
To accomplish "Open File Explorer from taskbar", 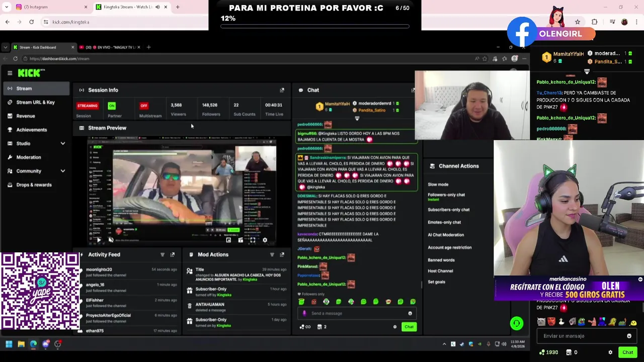I will 21,344.
